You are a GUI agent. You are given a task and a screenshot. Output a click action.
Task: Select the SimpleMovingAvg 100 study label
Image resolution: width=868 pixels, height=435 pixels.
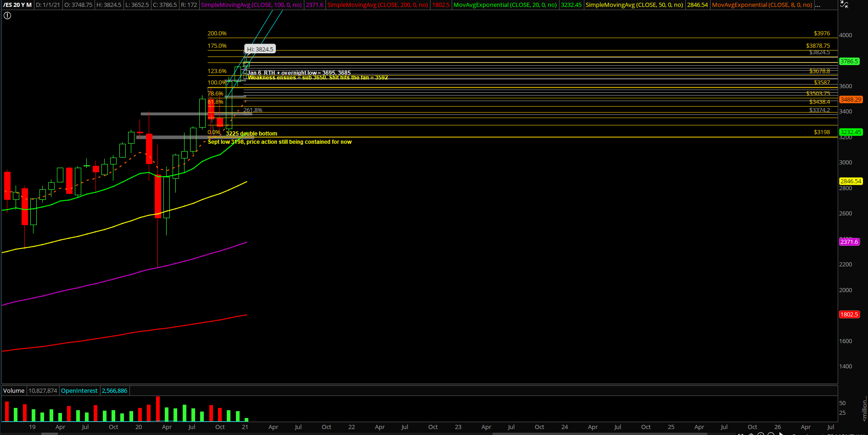[251, 5]
